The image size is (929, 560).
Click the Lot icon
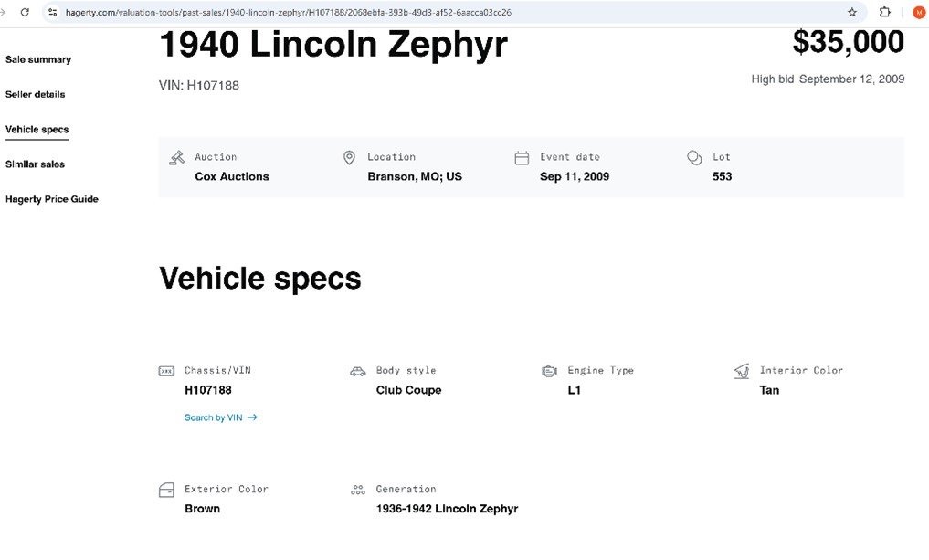694,158
